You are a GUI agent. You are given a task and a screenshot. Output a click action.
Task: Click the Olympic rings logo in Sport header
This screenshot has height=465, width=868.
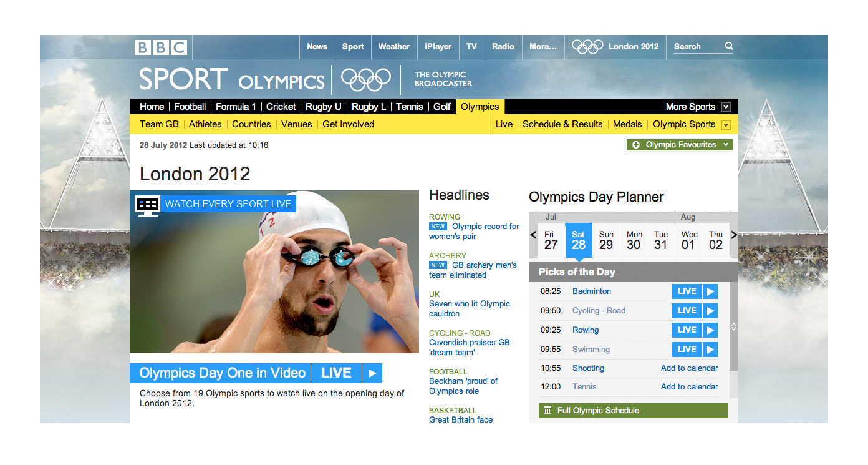[x=365, y=80]
